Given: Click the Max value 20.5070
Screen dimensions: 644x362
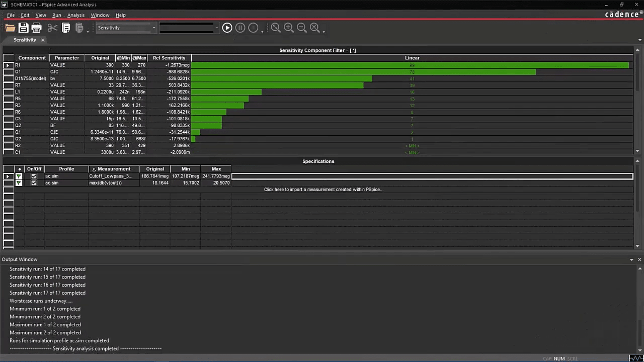Looking at the screenshot, I should [221, 183].
